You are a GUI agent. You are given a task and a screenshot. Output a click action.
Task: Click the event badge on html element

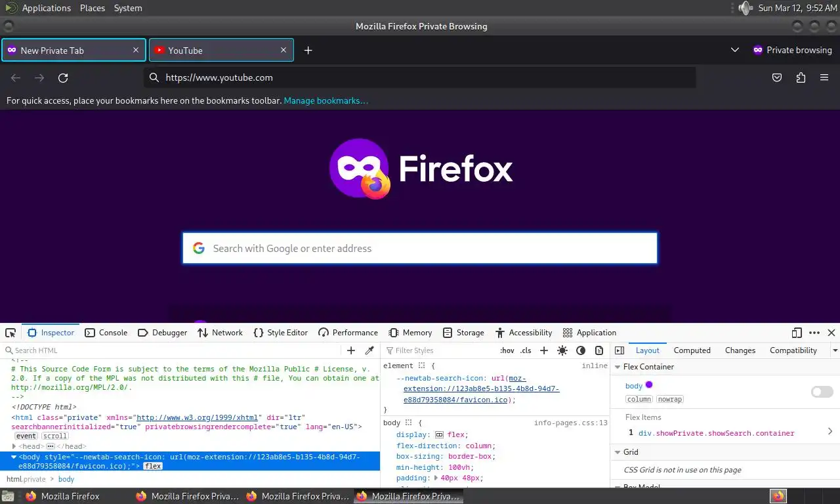26,436
